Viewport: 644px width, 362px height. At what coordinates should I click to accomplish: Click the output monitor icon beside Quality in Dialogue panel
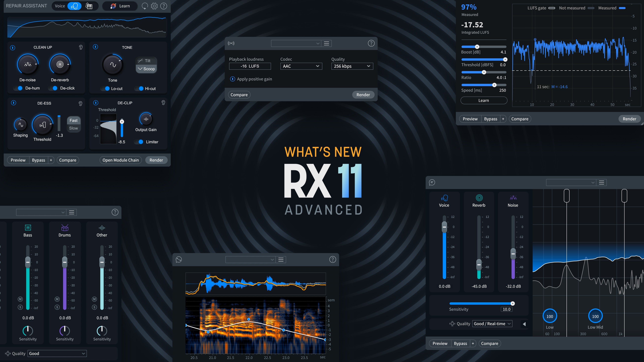pyautogui.click(x=452, y=323)
